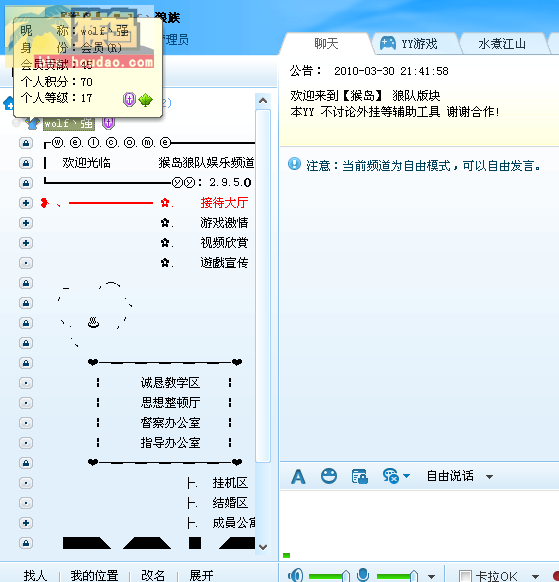Click the user avatar icon of wolf丶强

(x=32, y=123)
